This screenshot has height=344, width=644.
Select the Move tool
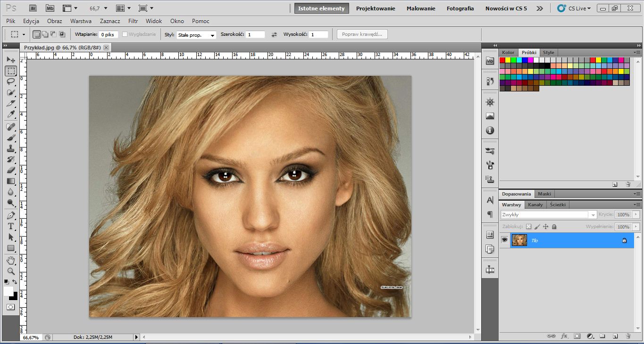(x=11, y=60)
